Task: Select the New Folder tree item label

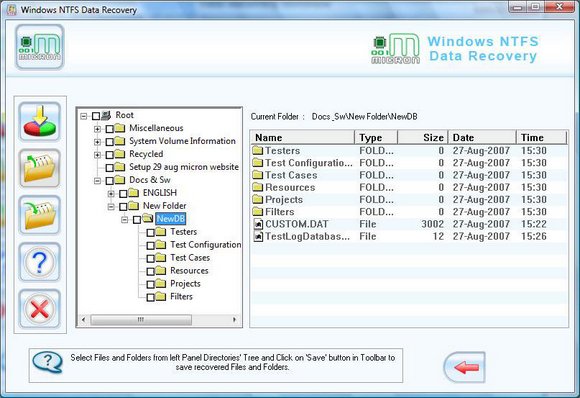Action: point(165,206)
